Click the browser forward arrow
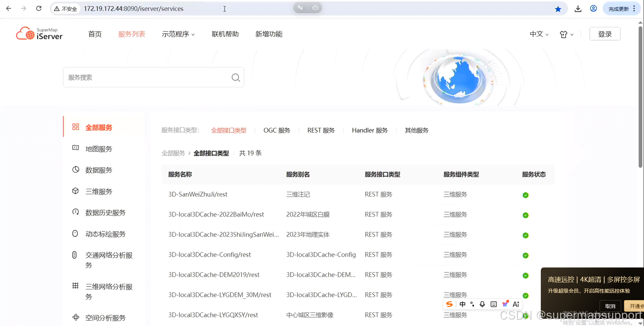This screenshot has width=644, height=326. click(24, 8)
